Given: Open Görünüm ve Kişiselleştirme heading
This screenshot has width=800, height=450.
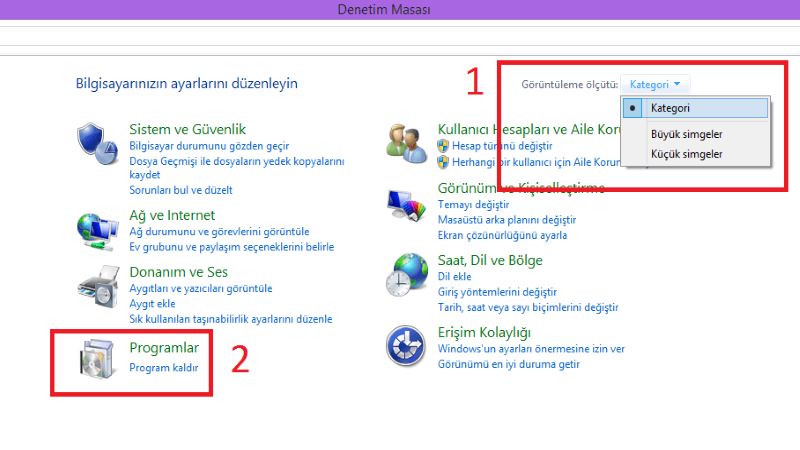Looking at the screenshot, I should coord(521,188).
